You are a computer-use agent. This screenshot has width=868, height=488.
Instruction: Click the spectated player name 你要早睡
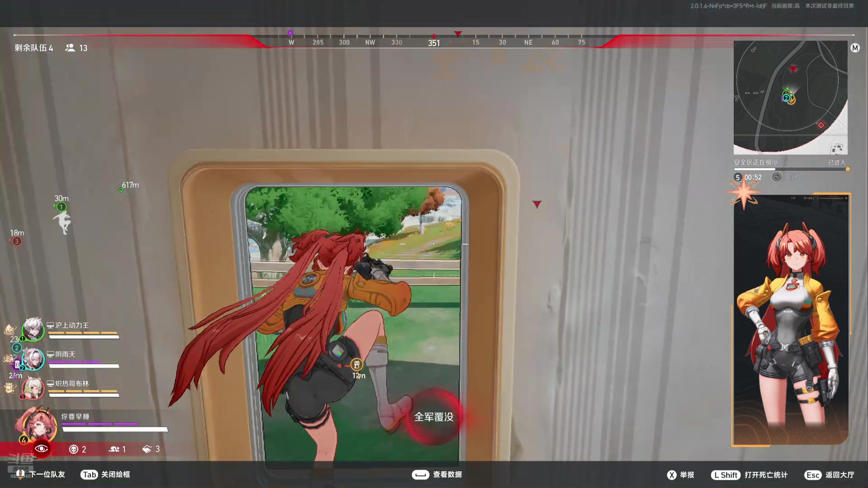click(x=75, y=417)
